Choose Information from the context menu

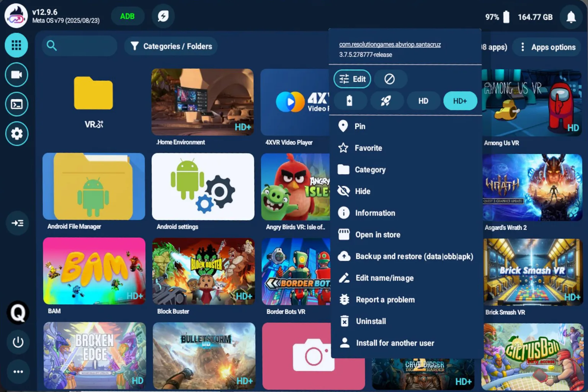(406, 213)
